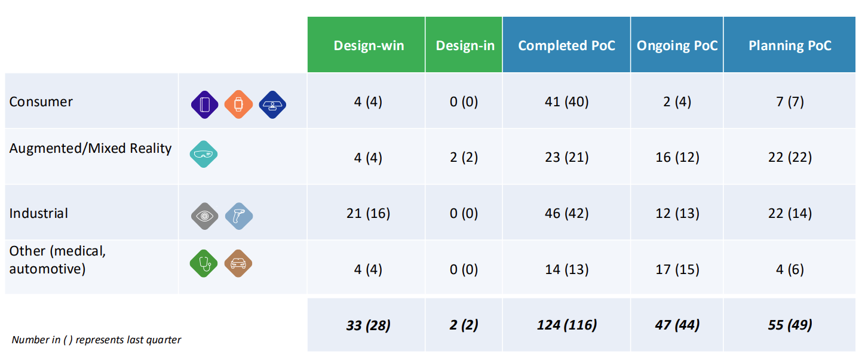
Task: Click the Other (medical, automotive) label
Action: [x=58, y=260]
